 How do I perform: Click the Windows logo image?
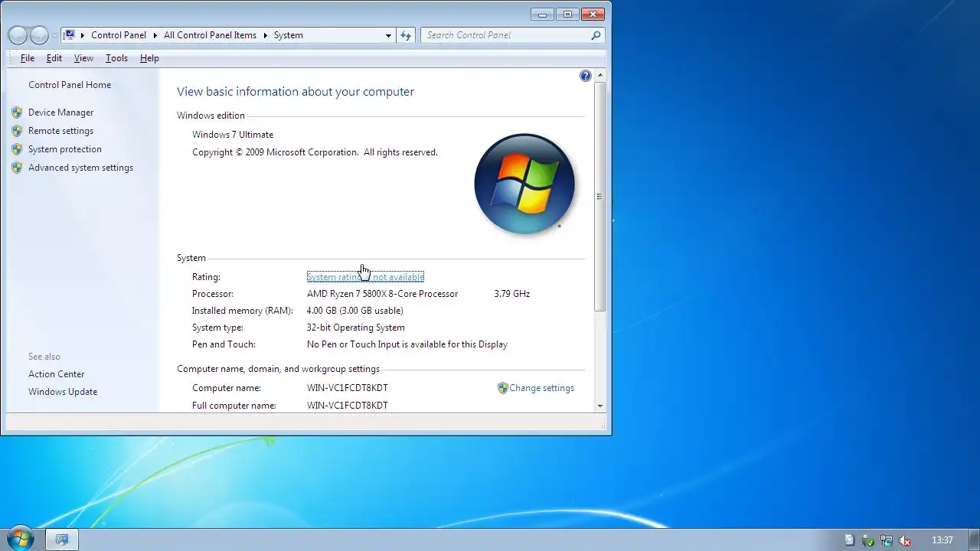(524, 184)
